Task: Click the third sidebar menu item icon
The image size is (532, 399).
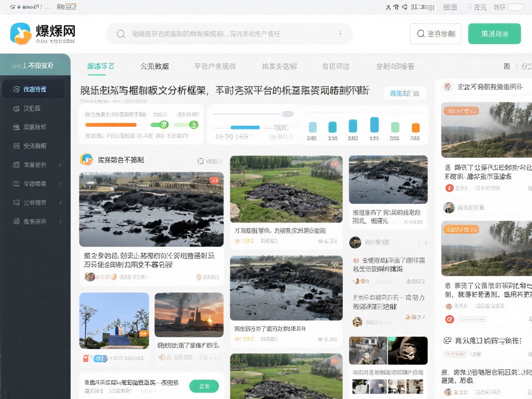Action: [x=16, y=127]
